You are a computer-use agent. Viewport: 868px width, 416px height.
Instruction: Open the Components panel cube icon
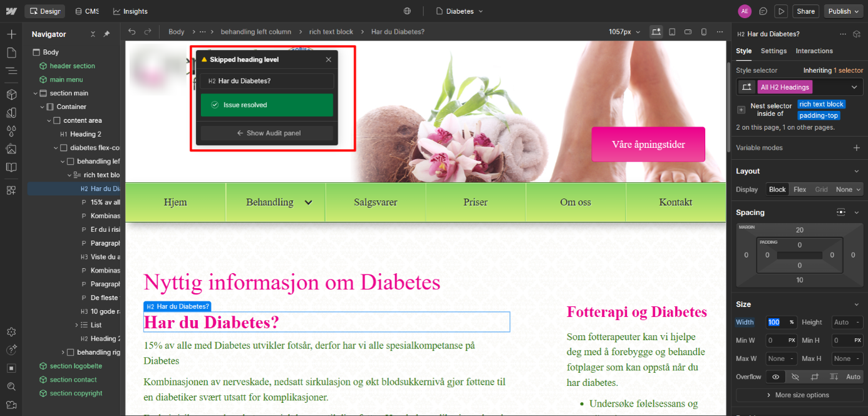click(x=11, y=94)
